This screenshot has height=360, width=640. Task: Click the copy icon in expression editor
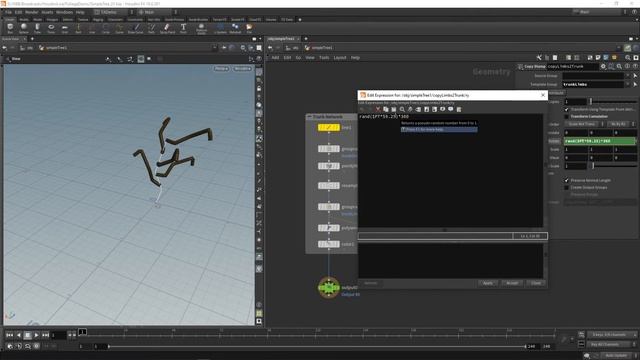[x=386, y=109]
